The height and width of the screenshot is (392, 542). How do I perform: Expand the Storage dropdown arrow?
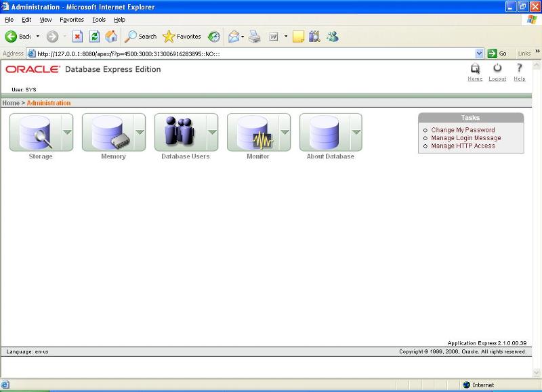point(67,132)
